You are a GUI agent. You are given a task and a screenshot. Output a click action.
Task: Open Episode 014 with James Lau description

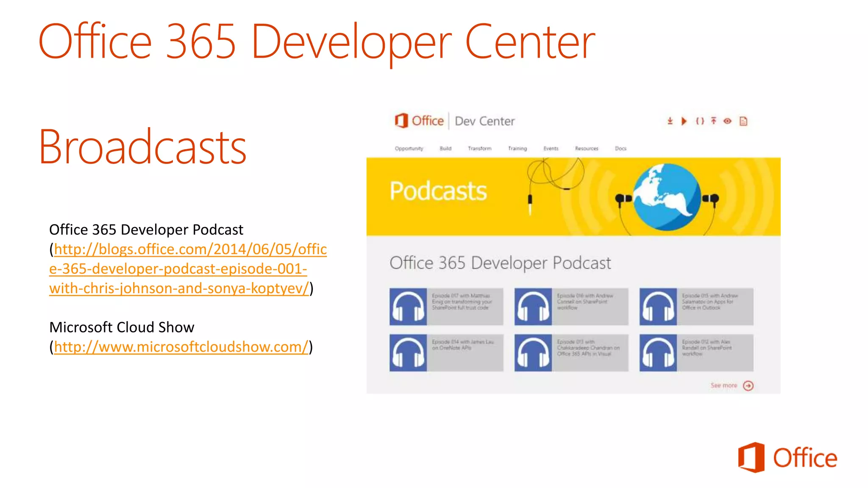(x=465, y=353)
